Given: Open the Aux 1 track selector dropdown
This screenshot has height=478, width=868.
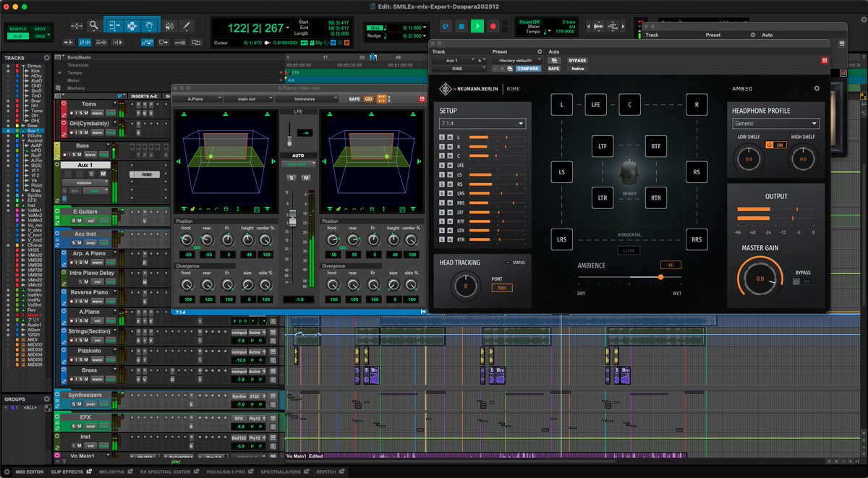Looking at the screenshot, I should [x=454, y=61].
